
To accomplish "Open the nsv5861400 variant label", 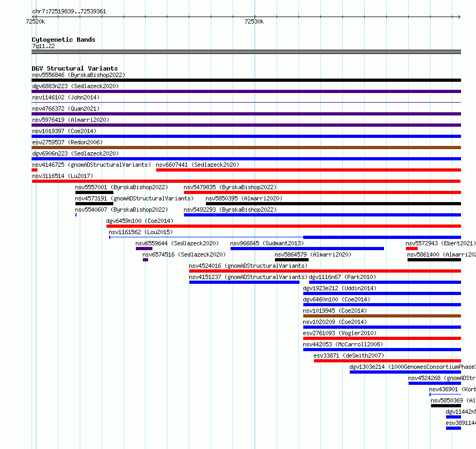I will pyautogui.click(x=441, y=254).
